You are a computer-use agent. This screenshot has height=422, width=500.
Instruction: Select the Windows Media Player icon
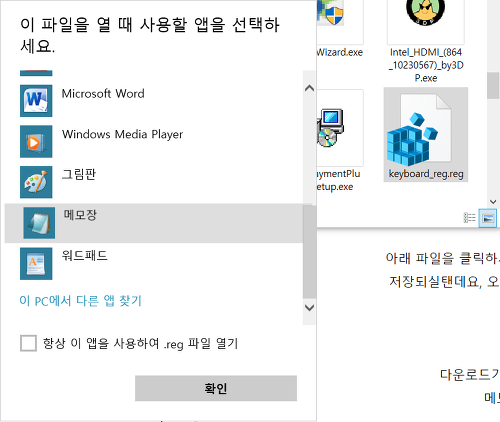click(36, 141)
